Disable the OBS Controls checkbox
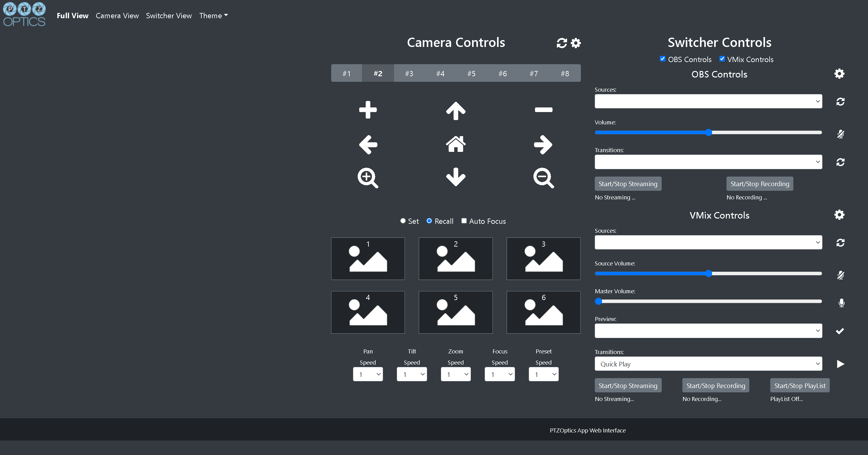Screen dimensions: 868x455 663,58
